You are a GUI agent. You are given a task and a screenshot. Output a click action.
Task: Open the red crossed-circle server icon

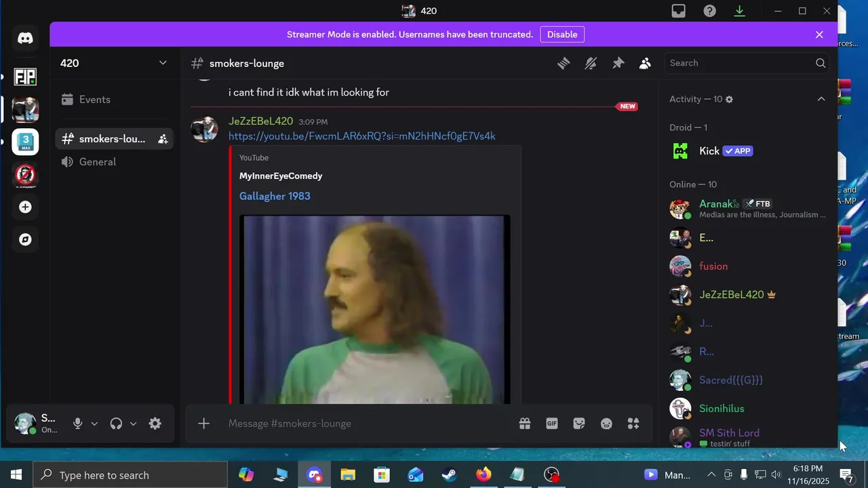tap(25, 175)
